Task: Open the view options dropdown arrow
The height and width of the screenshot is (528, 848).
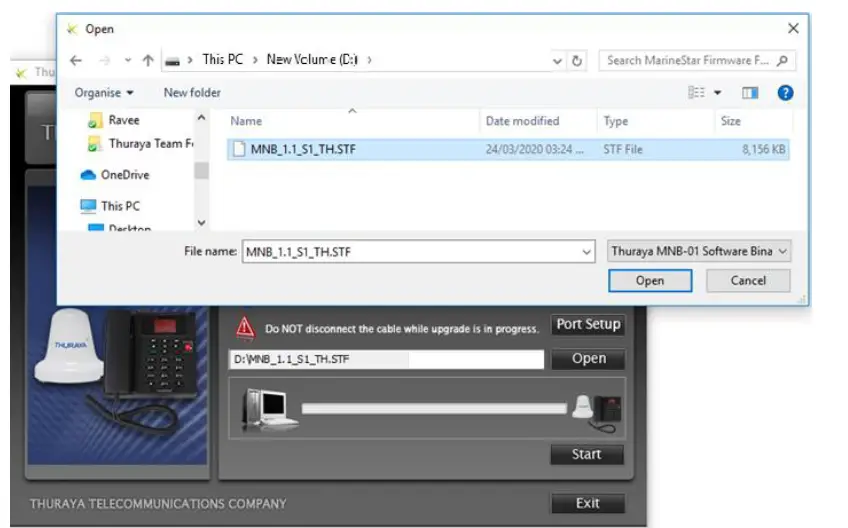Action: pos(718,93)
